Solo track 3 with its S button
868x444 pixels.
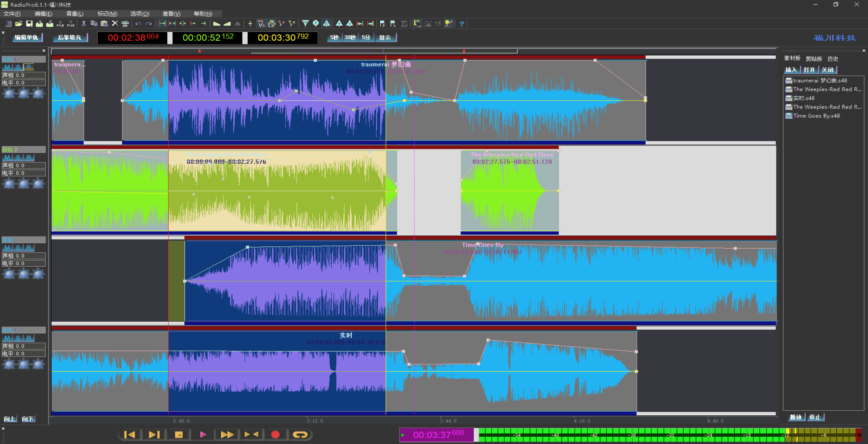pyautogui.click(x=18, y=248)
